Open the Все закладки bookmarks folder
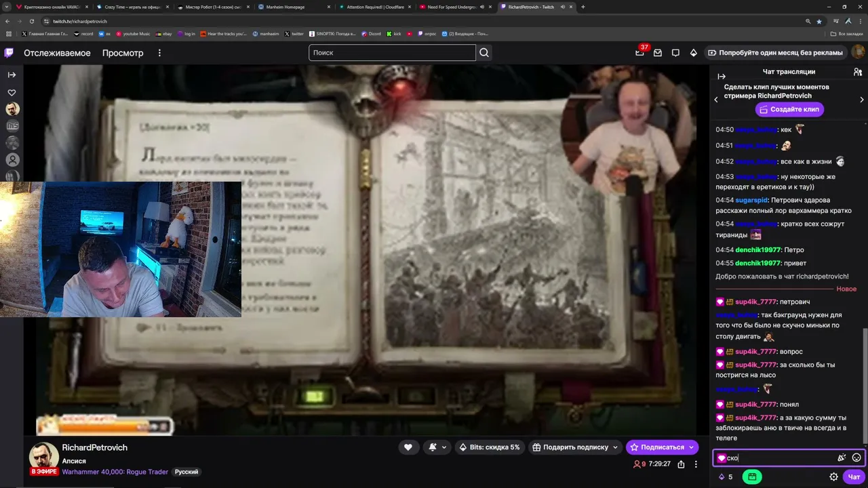Screen dimensions: 868x488 (848, 33)
